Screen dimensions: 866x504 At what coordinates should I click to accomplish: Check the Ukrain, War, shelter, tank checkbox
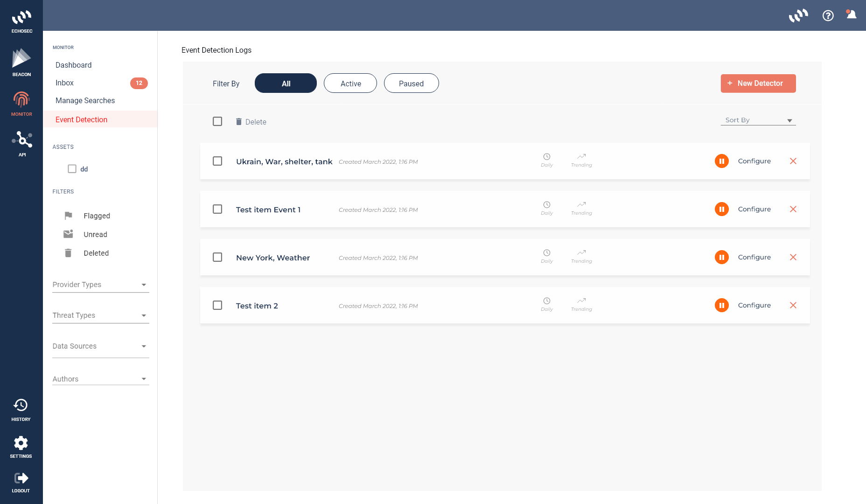tap(217, 161)
